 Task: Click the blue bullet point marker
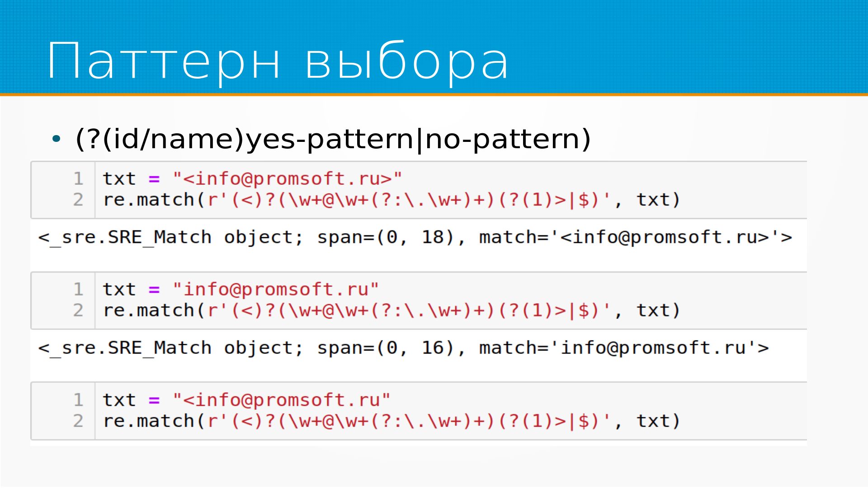[x=56, y=139]
